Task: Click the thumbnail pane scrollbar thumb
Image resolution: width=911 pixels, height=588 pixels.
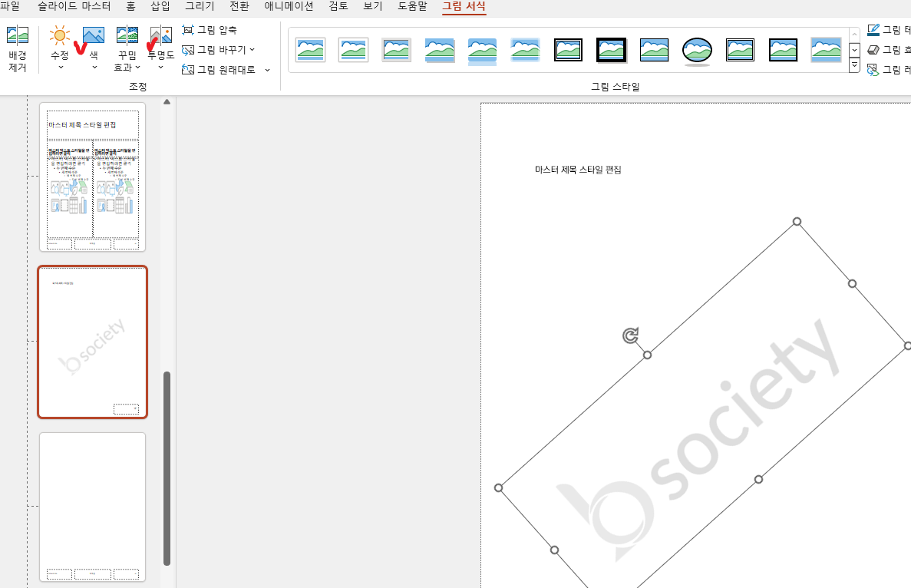Action: tap(167, 468)
